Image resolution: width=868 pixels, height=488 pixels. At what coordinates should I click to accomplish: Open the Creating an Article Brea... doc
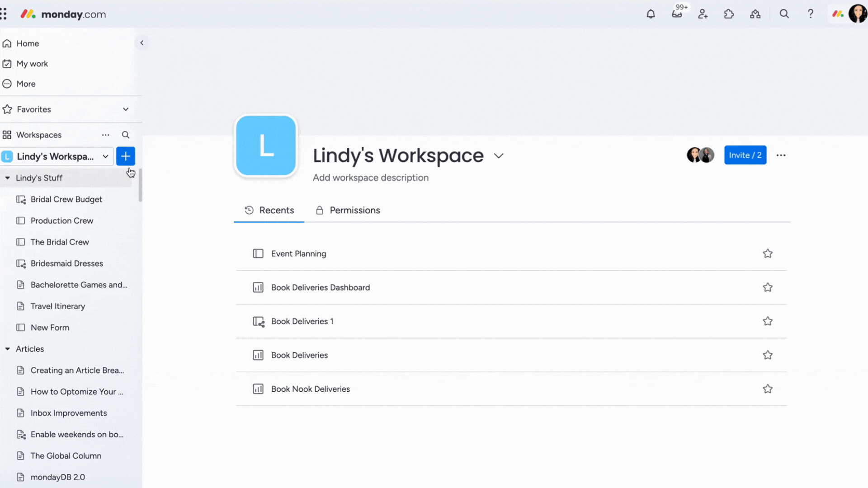click(77, 371)
